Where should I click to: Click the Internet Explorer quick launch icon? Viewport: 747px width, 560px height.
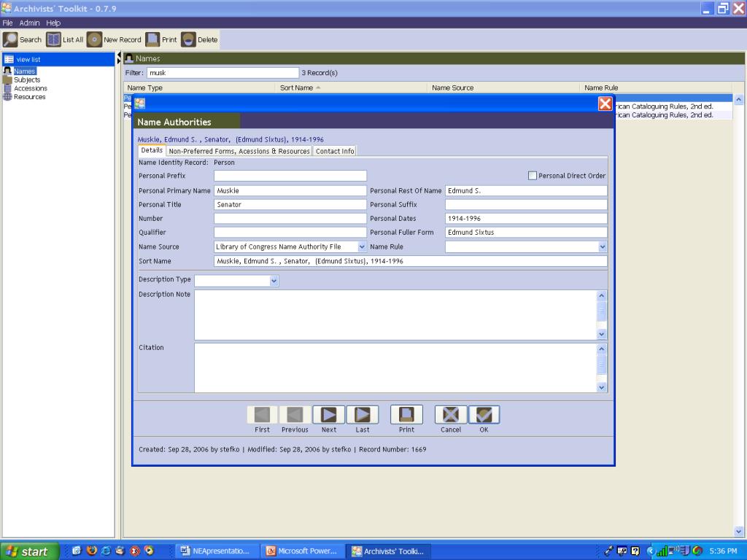point(106,551)
